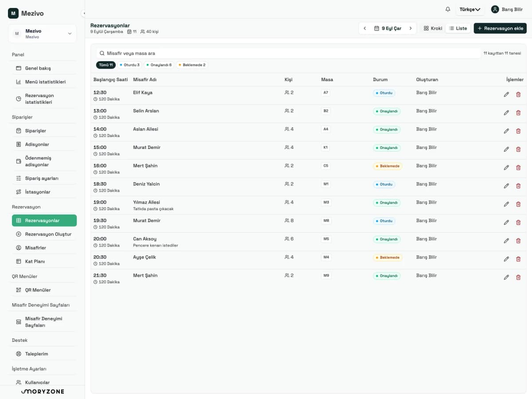The image size is (532, 399).
Task: Open the QR Menüler page
Action: (44, 290)
